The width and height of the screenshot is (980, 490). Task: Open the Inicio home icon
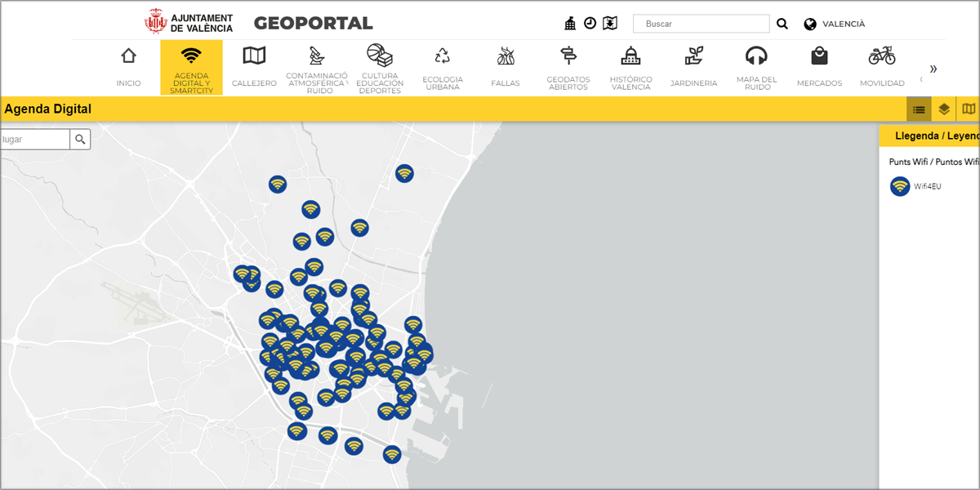(128, 56)
